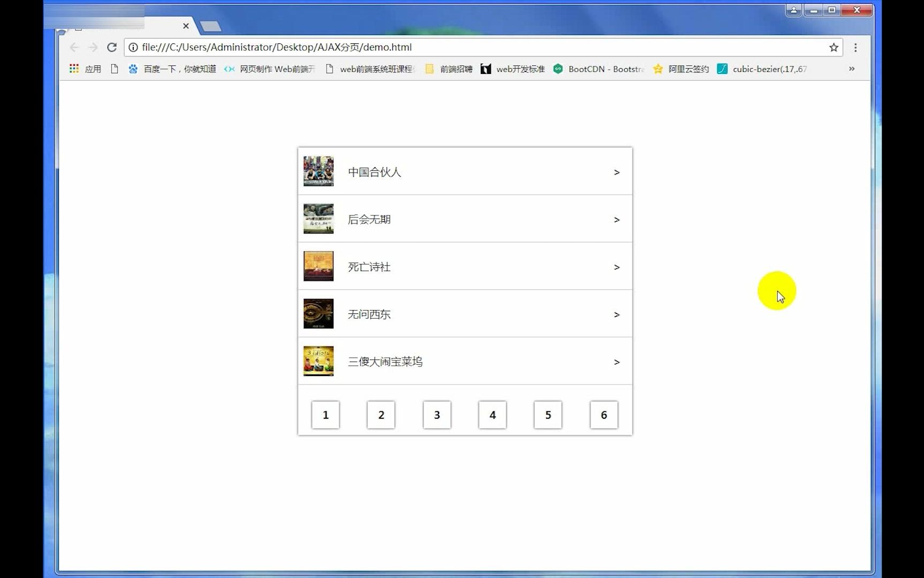Click the 应用 apps shortcut

[86, 69]
